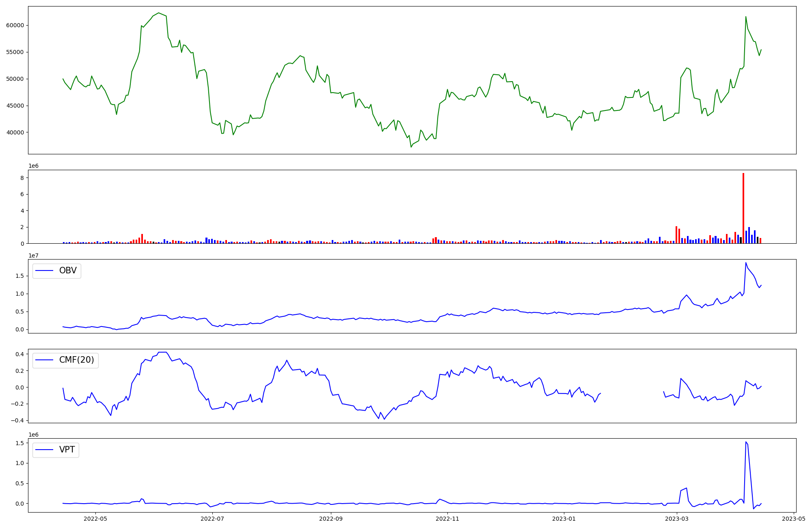812x528 pixels.
Task: Click the OBV peak in April 2023
Action: (746, 263)
